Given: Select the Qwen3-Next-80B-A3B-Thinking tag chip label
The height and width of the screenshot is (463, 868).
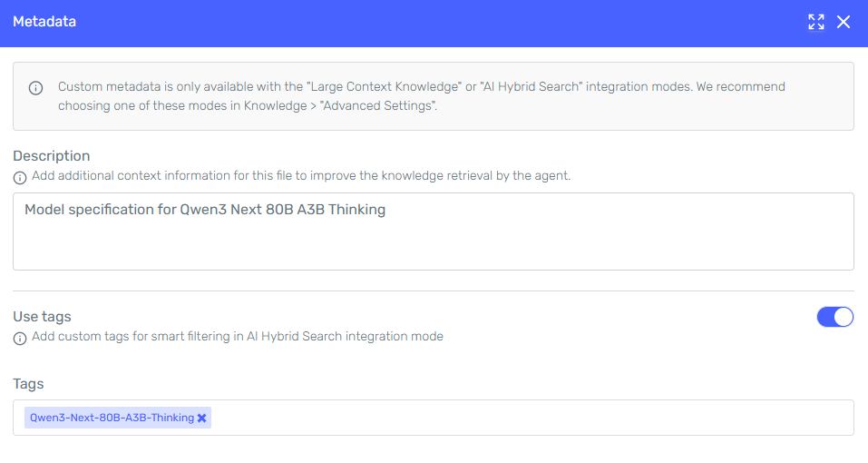Looking at the screenshot, I should (112, 418).
